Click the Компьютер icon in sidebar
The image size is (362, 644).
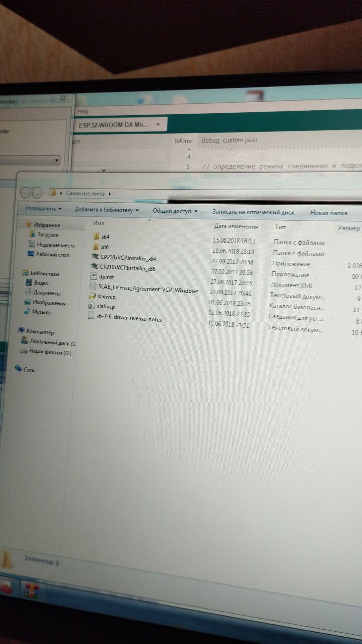click(22, 331)
